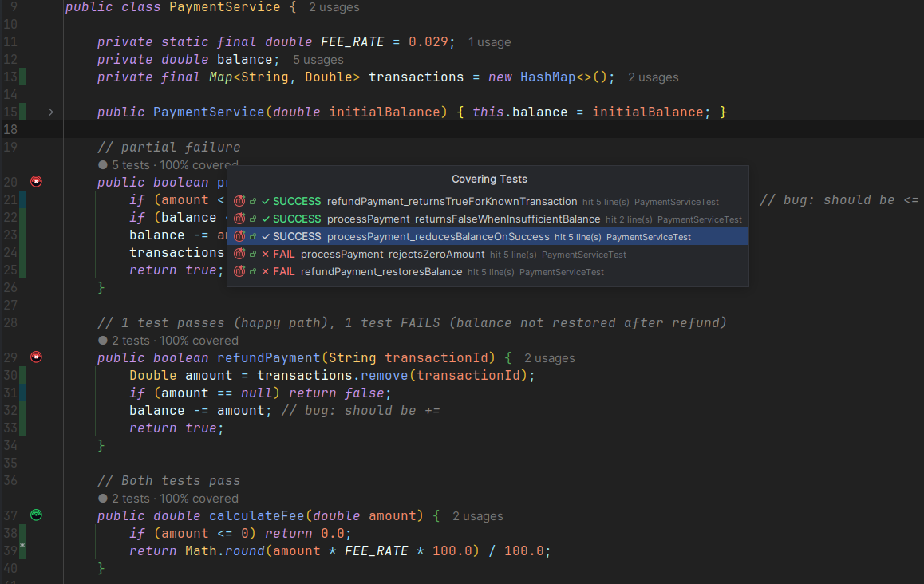The image size is (924, 584).
Task: Click coverage marker on line 15 gutter
Action: click(22, 112)
